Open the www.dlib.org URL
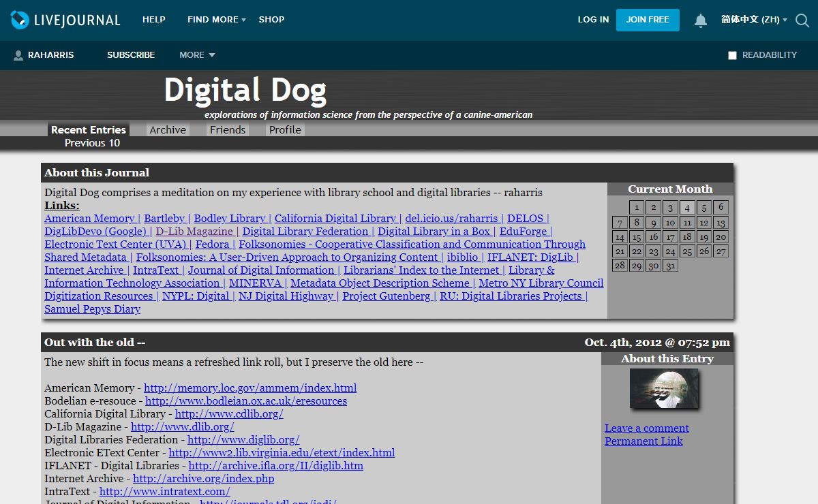The height and width of the screenshot is (504, 818). (183, 427)
